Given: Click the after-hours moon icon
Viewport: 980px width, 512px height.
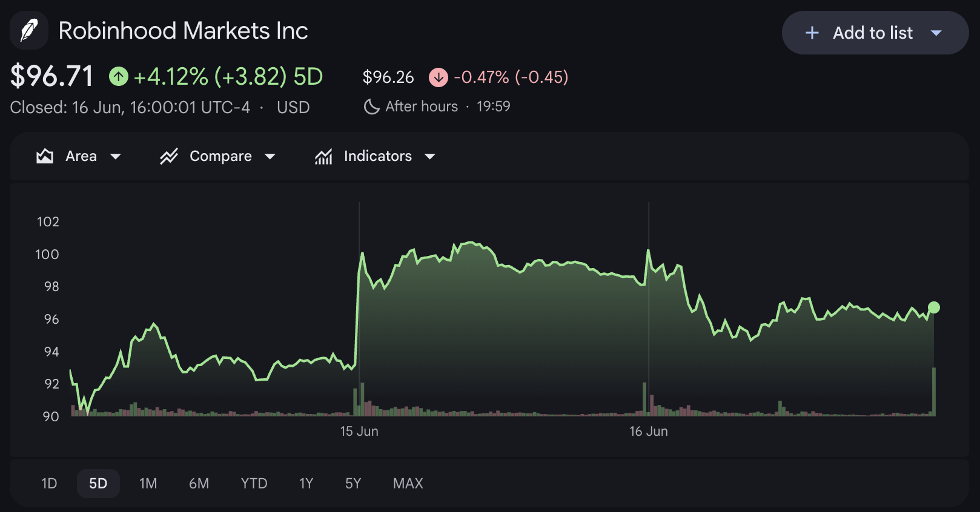Looking at the screenshot, I should (x=371, y=107).
